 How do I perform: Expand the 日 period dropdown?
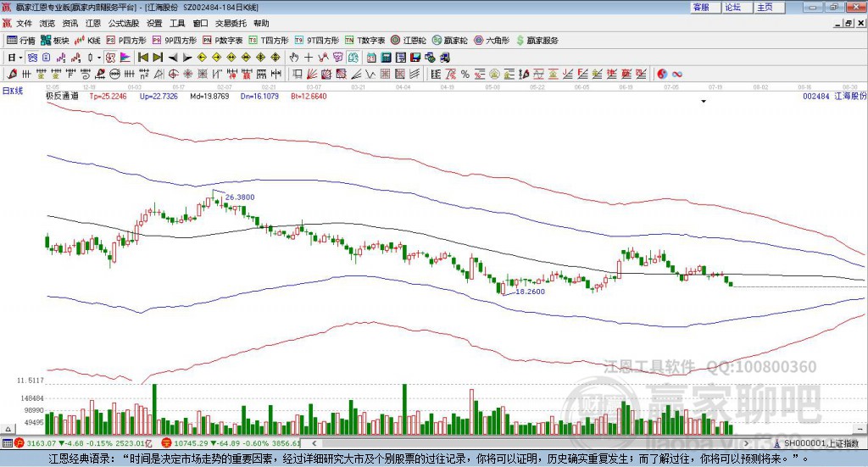tap(20, 58)
